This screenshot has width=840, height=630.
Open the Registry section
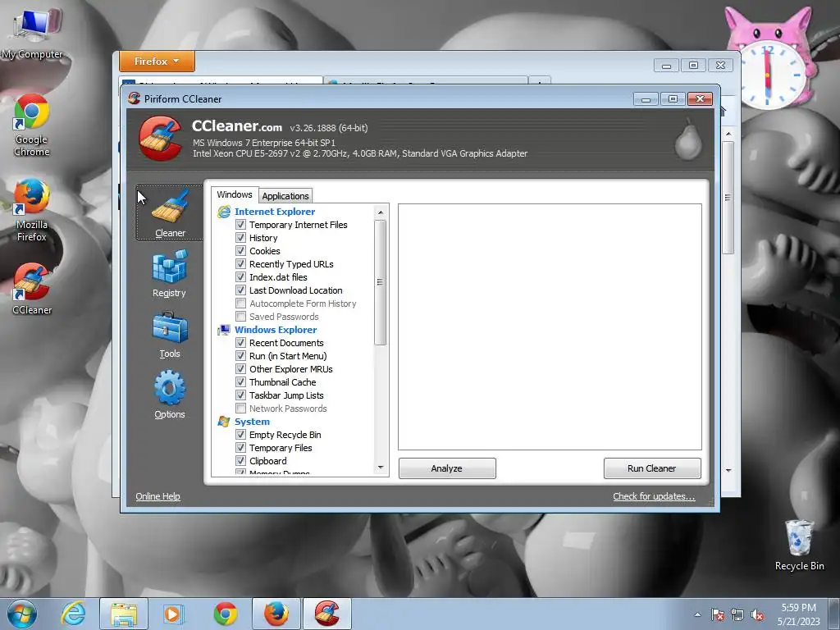pyautogui.click(x=169, y=273)
